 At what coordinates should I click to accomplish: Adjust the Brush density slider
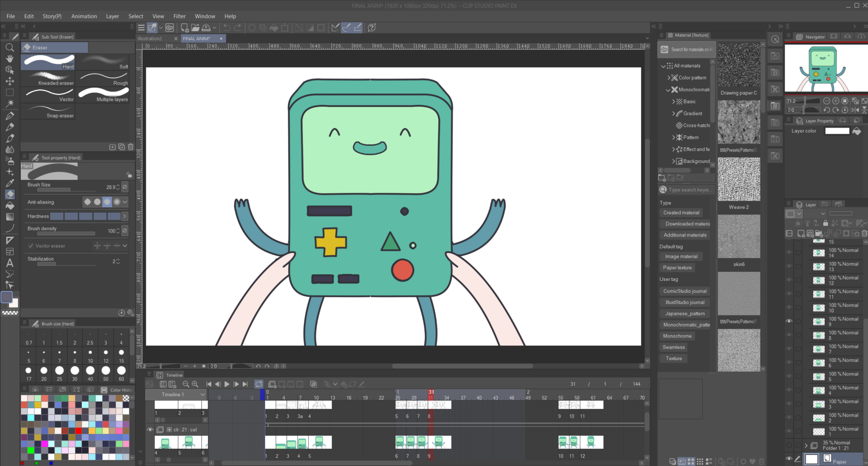pos(66,233)
